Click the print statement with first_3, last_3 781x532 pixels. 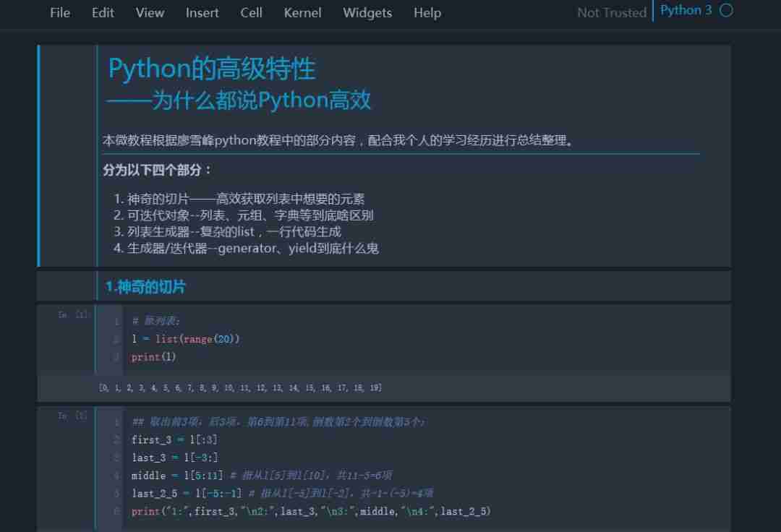(311, 511)
